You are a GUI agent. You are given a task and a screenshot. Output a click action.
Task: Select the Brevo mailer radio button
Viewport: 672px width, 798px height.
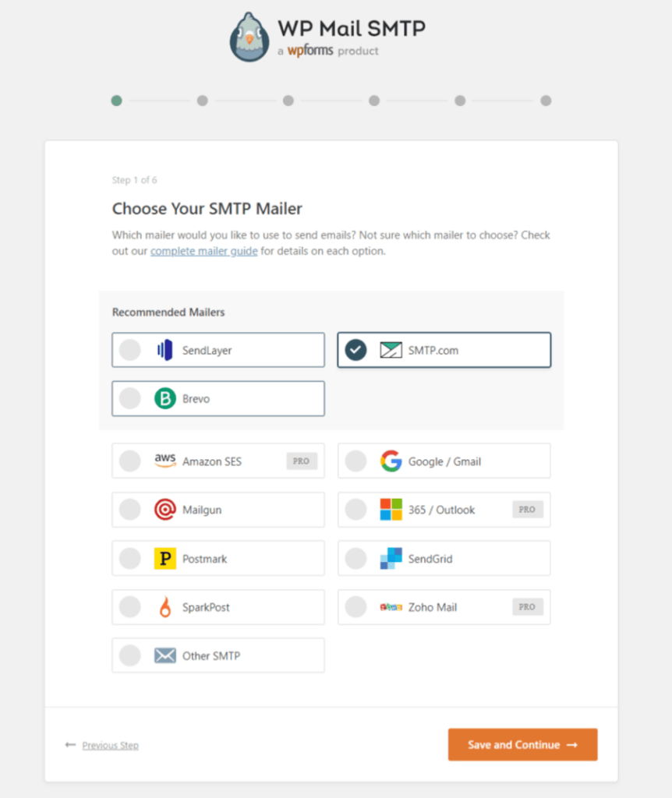point(129,398)
